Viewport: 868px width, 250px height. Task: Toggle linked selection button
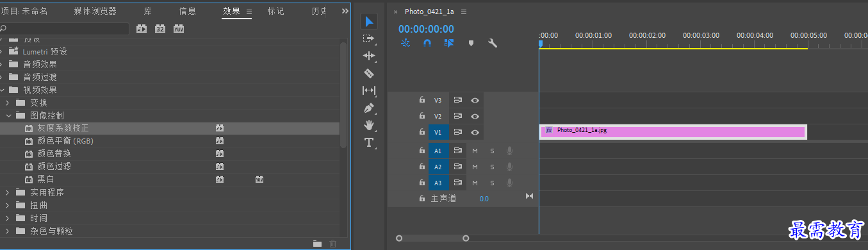click(448, 43)
